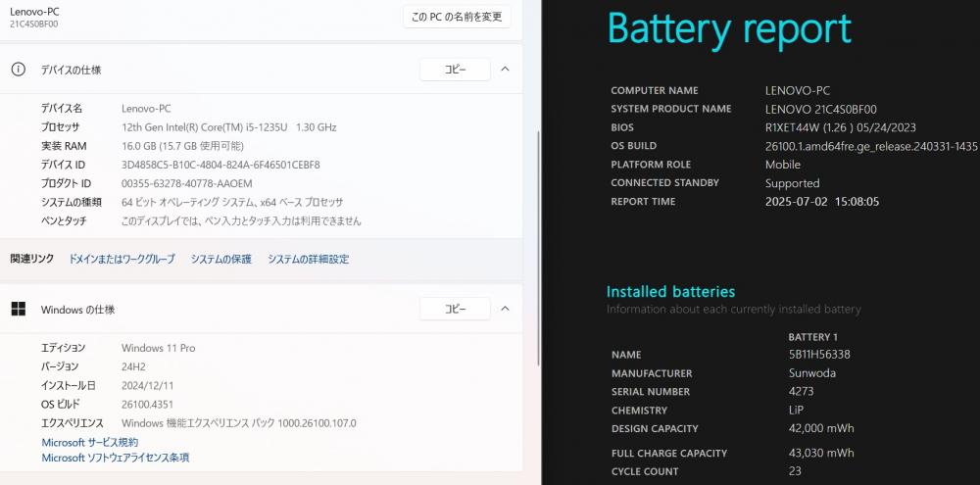This screenshot has width=980, height=485.
Task: Copy Windows specifications with コピー button
Action: click(455, 309)
